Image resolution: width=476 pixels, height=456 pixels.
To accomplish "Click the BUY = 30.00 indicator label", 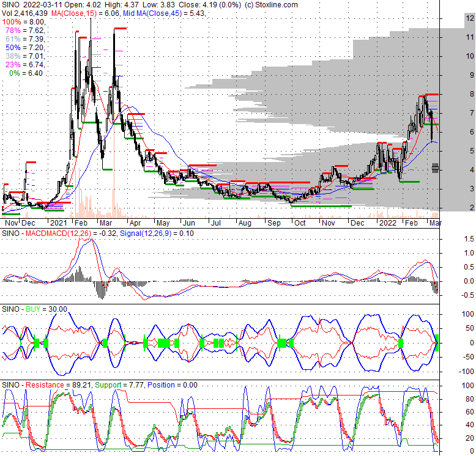I will click(x=46, y=309).
